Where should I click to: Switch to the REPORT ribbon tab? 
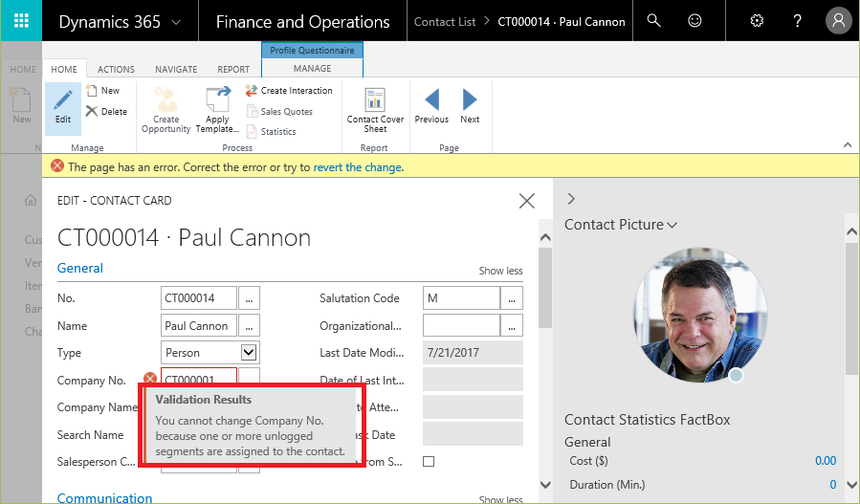pyautogui.click(x=233, y=69)
